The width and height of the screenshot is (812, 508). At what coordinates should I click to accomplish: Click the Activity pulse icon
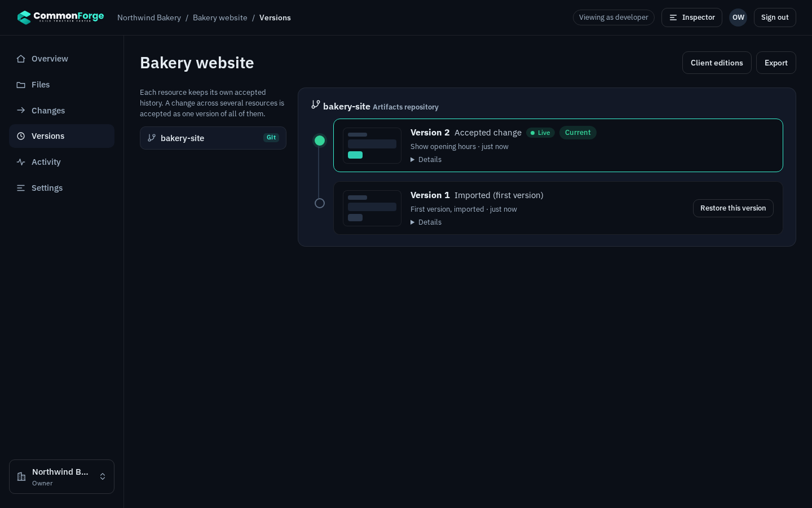click(x=21, y=162)
